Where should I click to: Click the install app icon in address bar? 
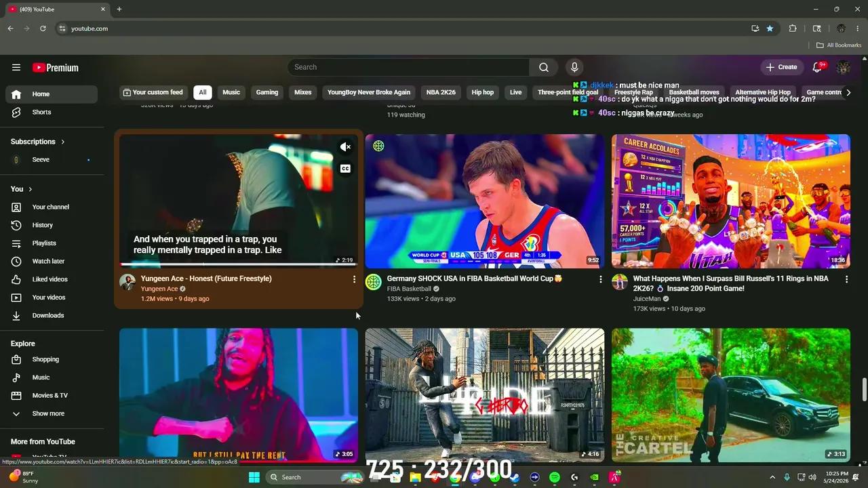(x=755, y=28)
